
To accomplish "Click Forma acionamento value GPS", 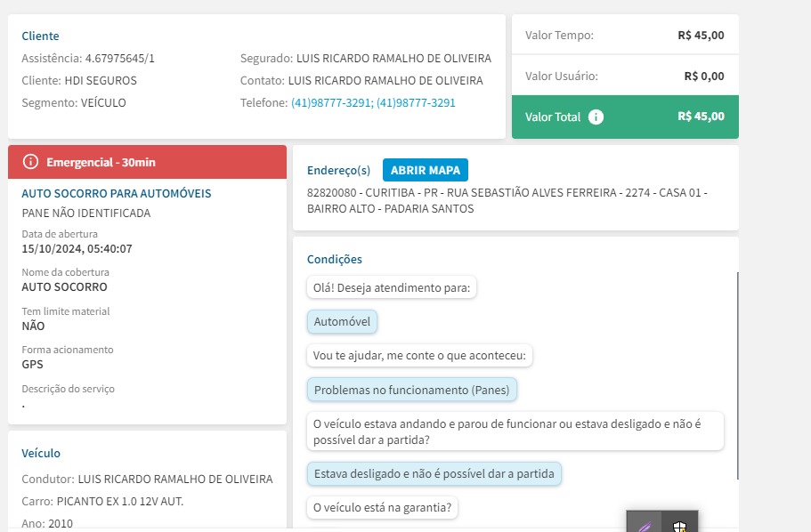I will (x=33, y=365).
